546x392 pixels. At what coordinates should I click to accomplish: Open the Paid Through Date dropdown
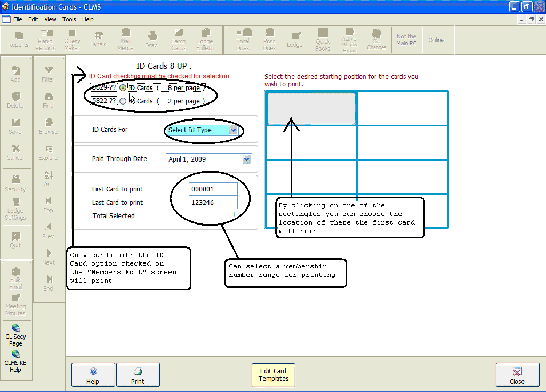(246, 159)
